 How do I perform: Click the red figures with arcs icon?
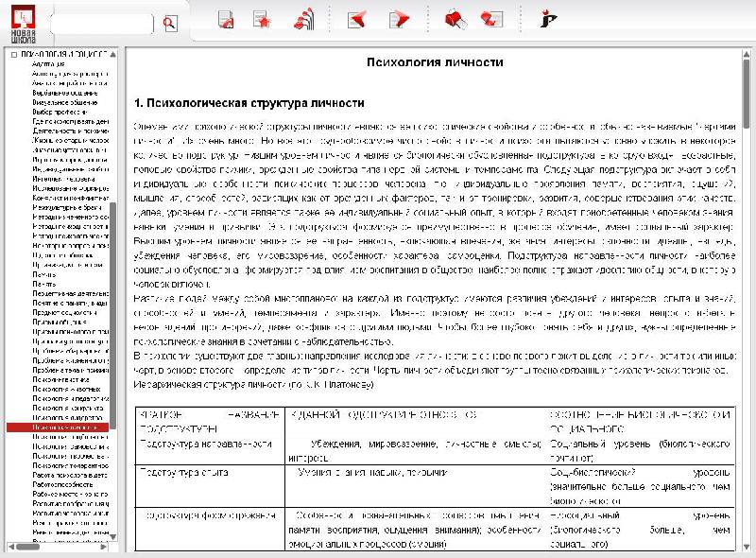303,20
